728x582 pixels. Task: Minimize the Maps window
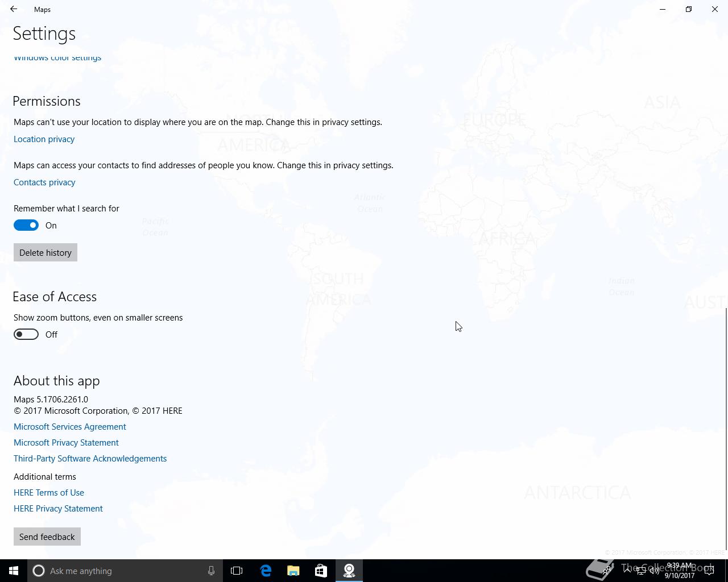point(663,9)
